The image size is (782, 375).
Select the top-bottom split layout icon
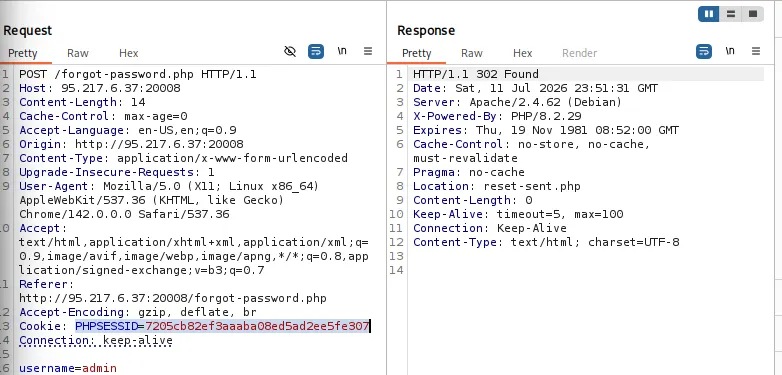731,14
